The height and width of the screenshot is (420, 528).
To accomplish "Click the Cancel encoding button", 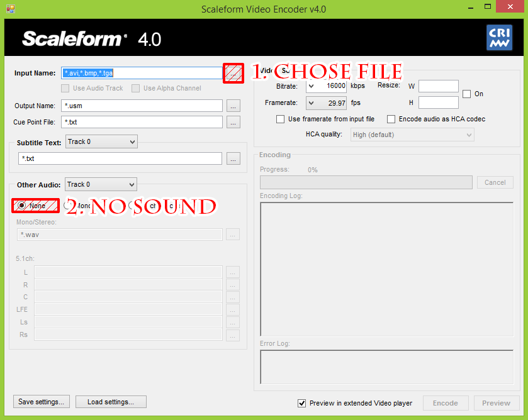I will click(x=495, y=182).
